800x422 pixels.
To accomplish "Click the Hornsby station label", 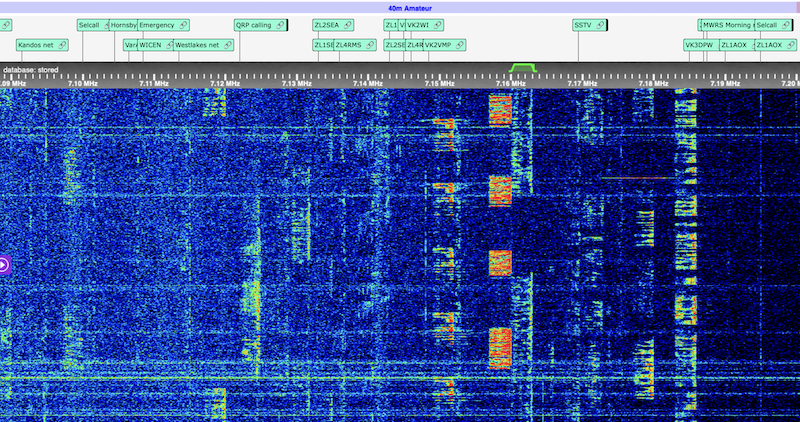I will click(122, 25).
